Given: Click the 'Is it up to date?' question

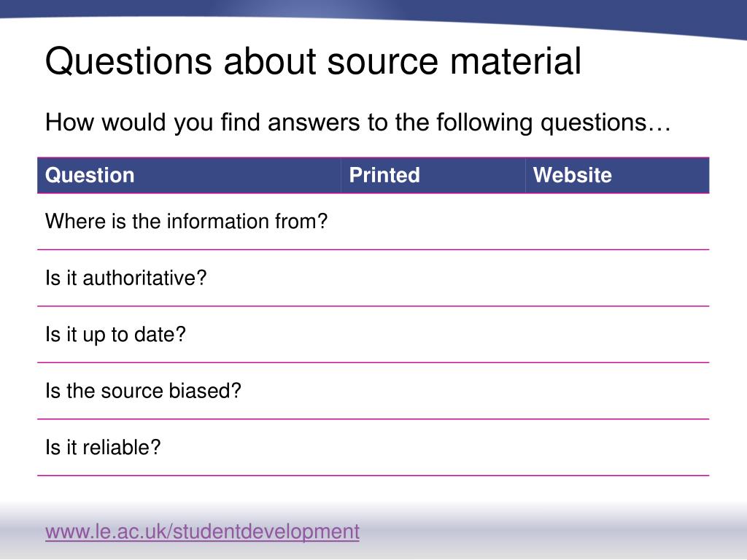Looking at the screenshot, I should click(116, 334).
